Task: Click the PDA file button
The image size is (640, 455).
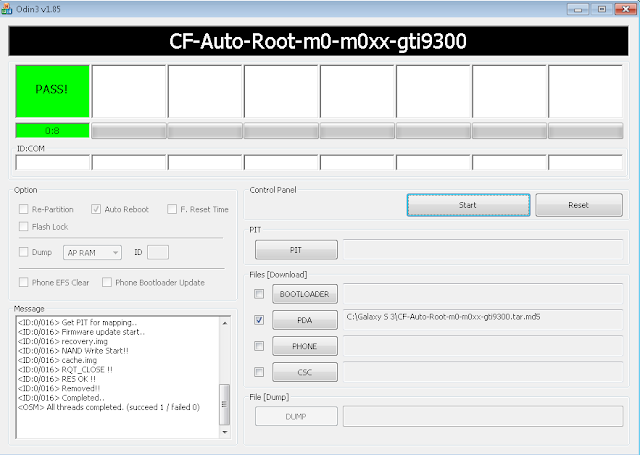Action: 304,320
